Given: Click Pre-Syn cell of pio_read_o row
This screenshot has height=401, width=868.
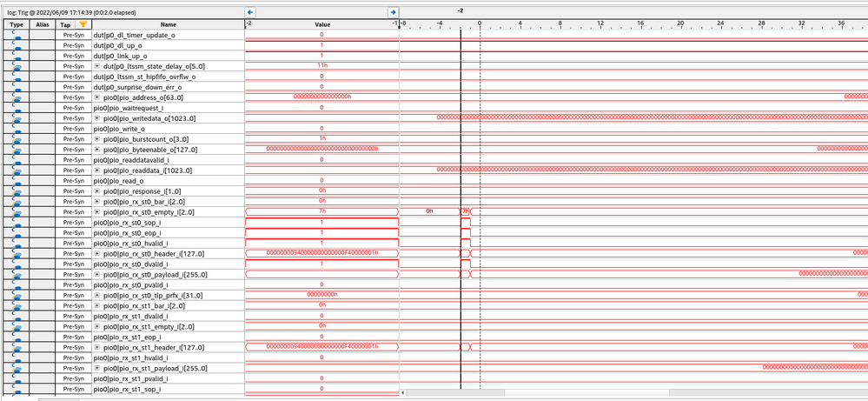Looking at the screenshot, I should click(x=73, y=181).
